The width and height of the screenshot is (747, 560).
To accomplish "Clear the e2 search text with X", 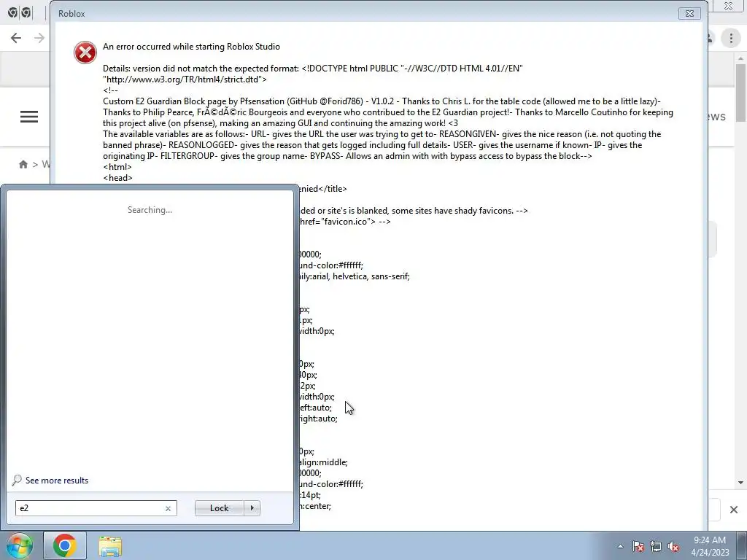I will click(168, 508).
